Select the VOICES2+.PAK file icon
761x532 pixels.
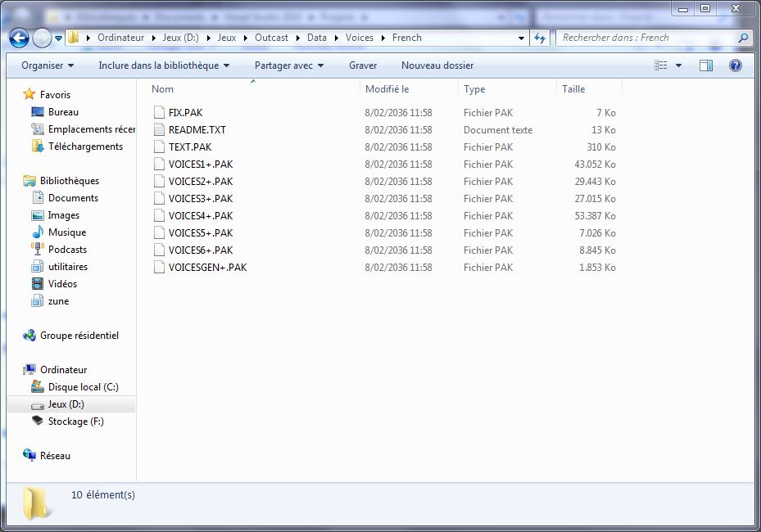(x=159, y=182)
